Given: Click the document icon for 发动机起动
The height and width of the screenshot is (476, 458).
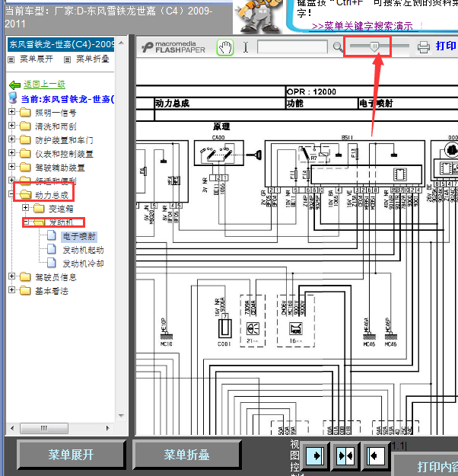Looking at the screenshot, I should coord(52,249).
